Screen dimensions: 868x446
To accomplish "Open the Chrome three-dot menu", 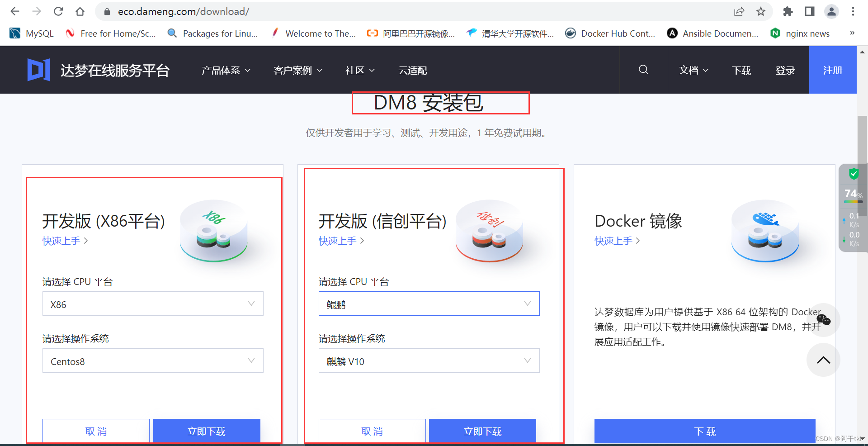I will click(853, 11).
